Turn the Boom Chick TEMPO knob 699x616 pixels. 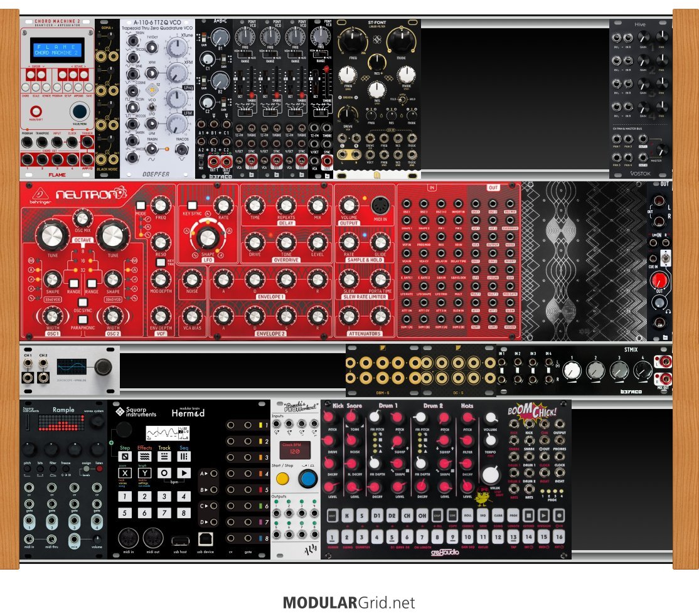491,440
